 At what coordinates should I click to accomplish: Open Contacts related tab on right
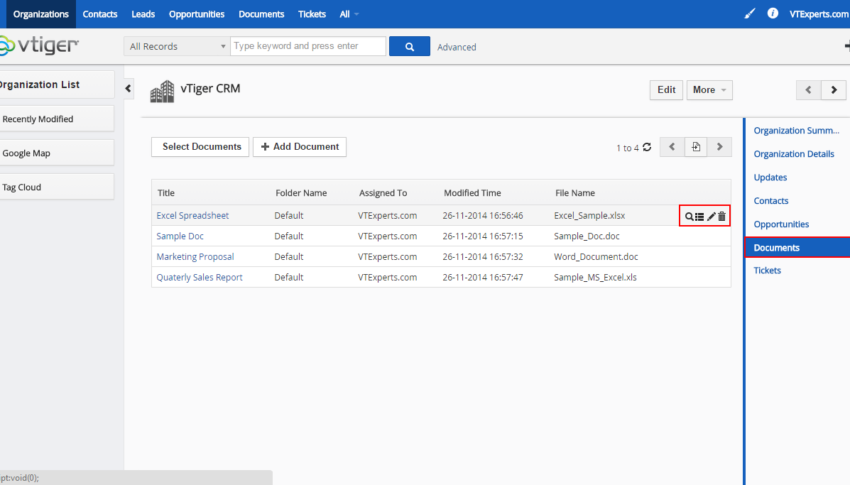point(771,201)
